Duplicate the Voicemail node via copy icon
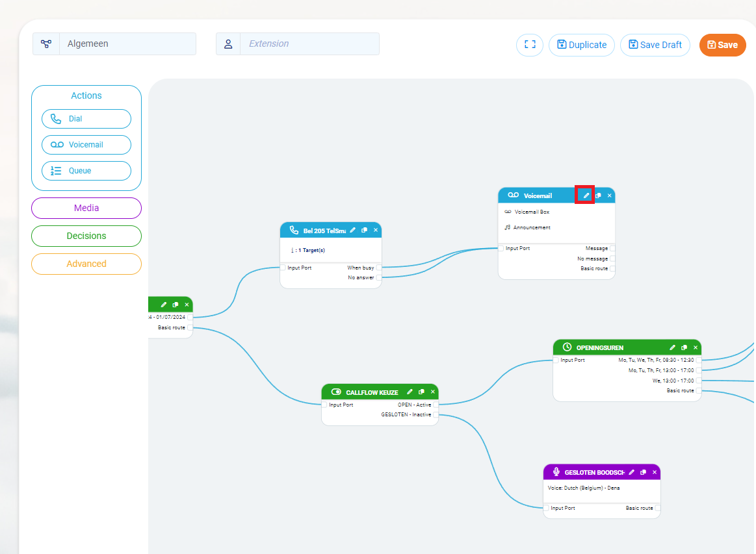756x554 pixels. 598,195
